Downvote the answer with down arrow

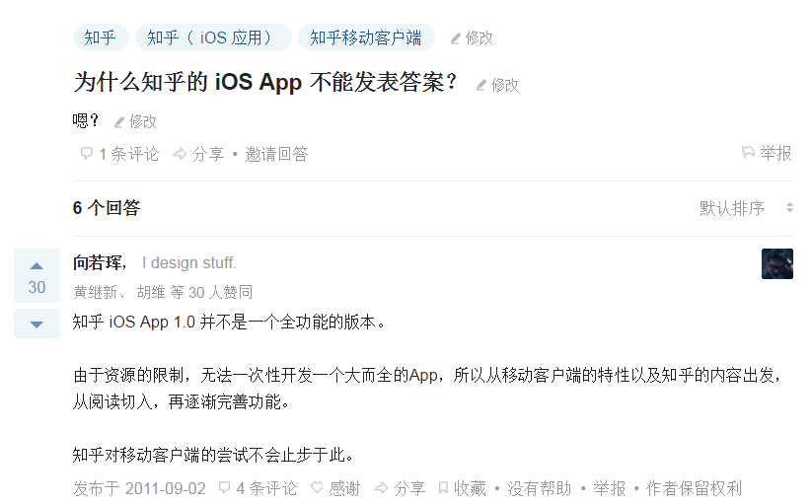pyautogui.click(x=37, y=324)
